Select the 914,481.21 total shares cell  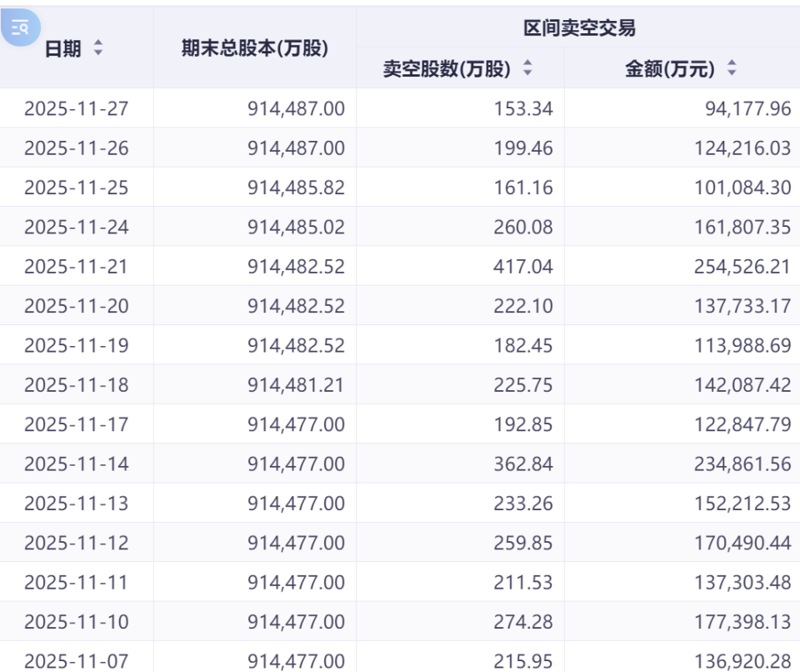click(296, 384)
